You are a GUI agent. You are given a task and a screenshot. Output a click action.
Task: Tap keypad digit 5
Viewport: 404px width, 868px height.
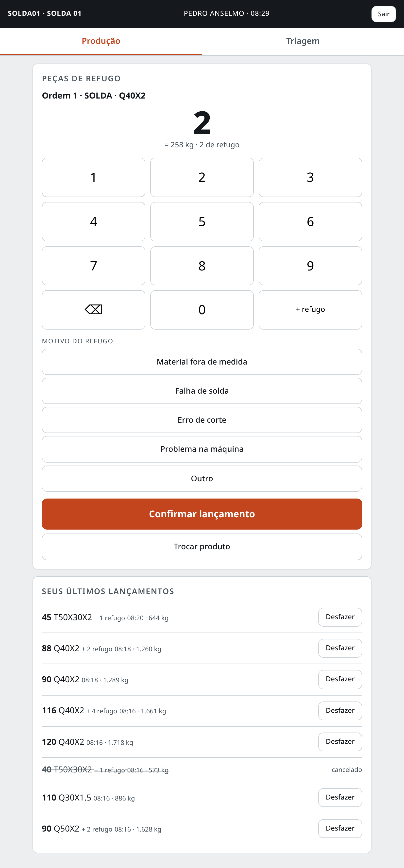click(202, 222)
